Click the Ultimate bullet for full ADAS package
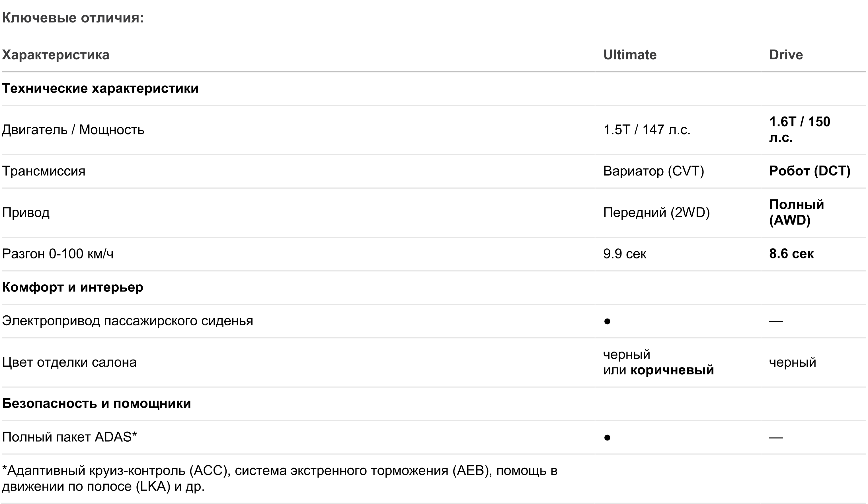Screen dimensions: 868x504 607,437
